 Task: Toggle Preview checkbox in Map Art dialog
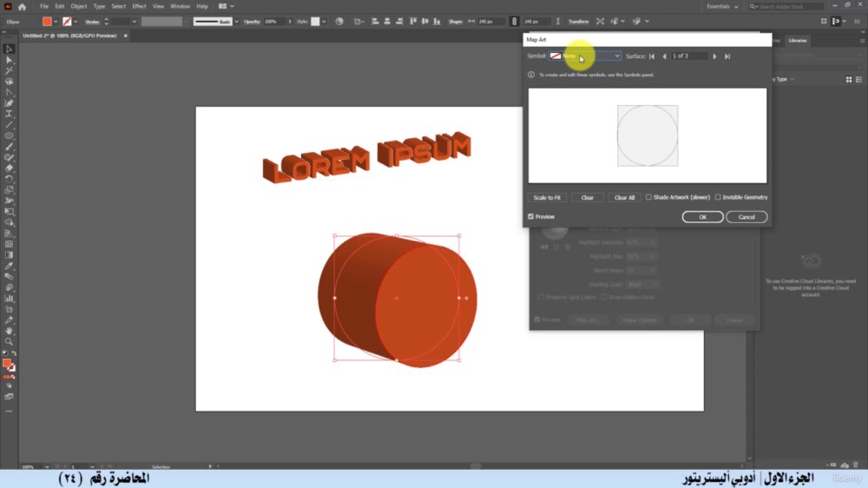(531, 216)
